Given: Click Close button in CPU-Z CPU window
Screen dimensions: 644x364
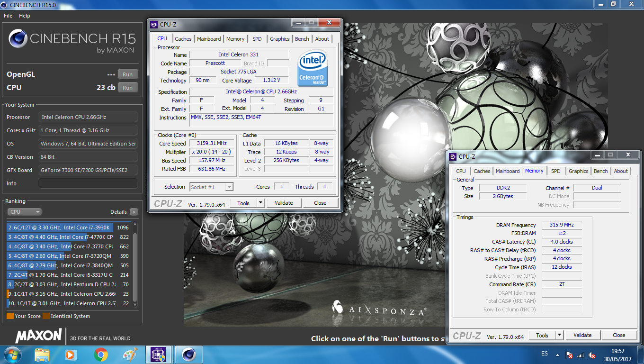Looking at the screenshot, I should pos(320,203).
